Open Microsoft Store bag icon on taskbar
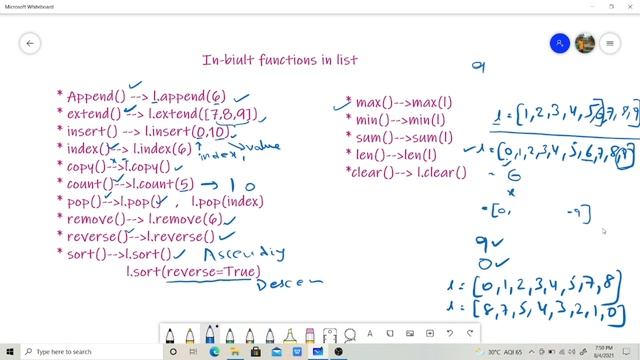This screenshot has width=640, height=360. [256, 351]
